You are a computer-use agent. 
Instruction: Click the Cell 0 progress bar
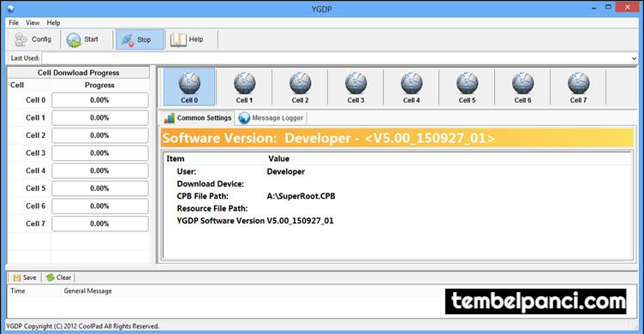click(x=100, y=100)
